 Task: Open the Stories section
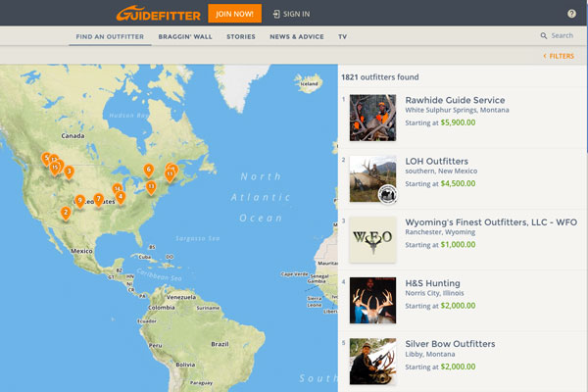click(x=241, y=37)
